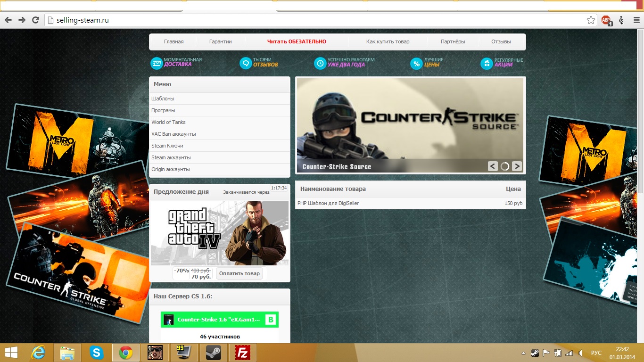644x362 pixels.
Task: Launch FileZilla from the taskbar
Action: pyautogui.click(x=242, y=352)
